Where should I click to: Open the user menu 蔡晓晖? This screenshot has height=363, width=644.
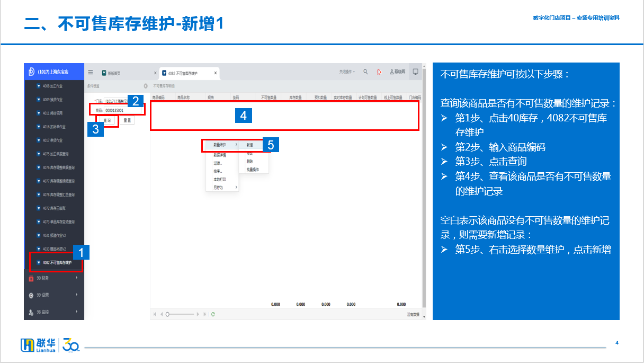tap(397, 72)
